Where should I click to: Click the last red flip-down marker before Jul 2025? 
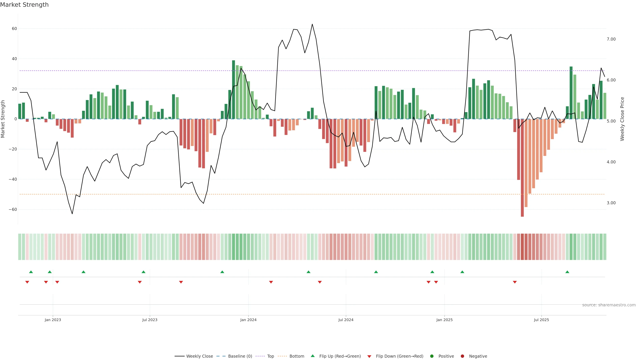(x=515, y=282)
